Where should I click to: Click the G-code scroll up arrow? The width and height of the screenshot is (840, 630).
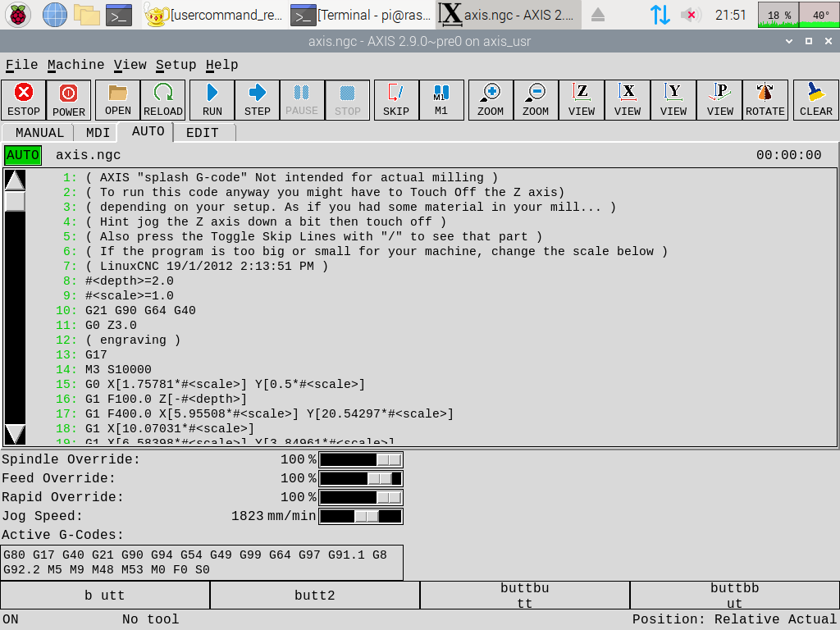[15, 180]
